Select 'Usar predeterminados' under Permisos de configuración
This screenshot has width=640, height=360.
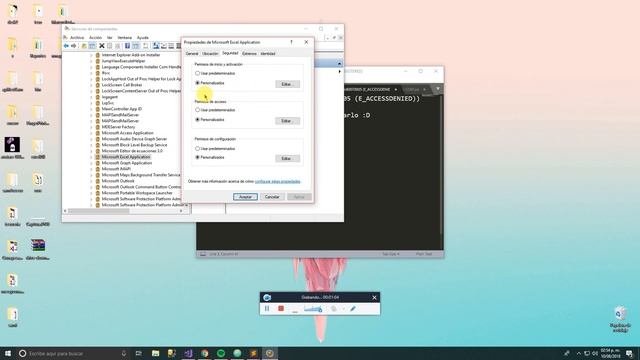(198, 149)
